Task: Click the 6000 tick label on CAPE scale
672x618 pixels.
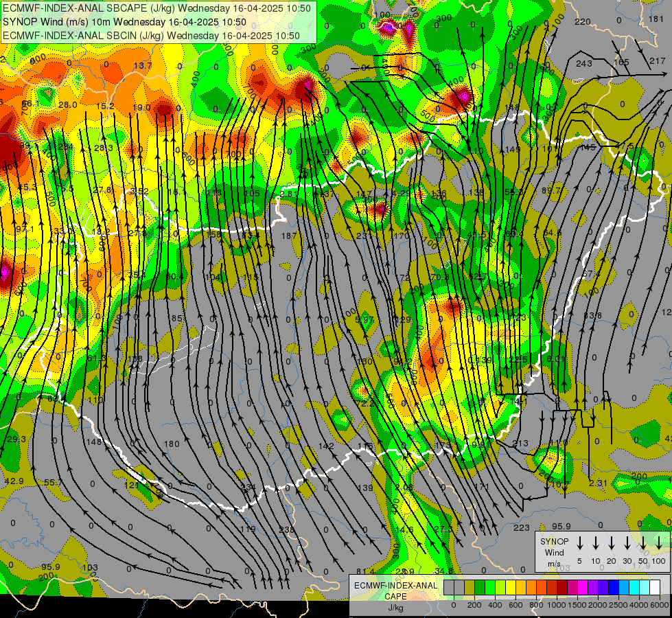Action: [x=660, y=605]
